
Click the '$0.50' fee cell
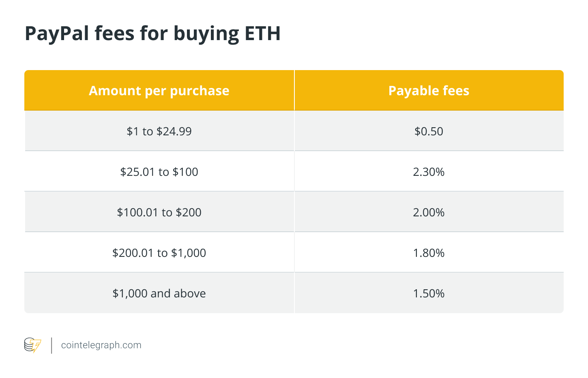pyautogui.click(x=429, y=131)
